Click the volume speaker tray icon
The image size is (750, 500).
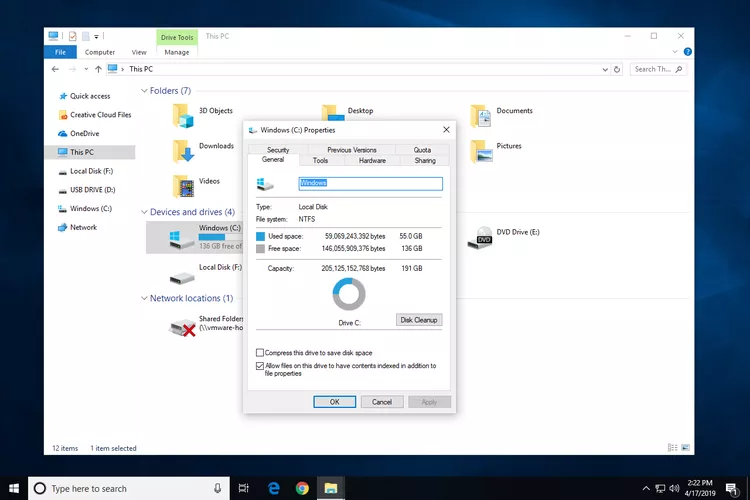point(674,488)
